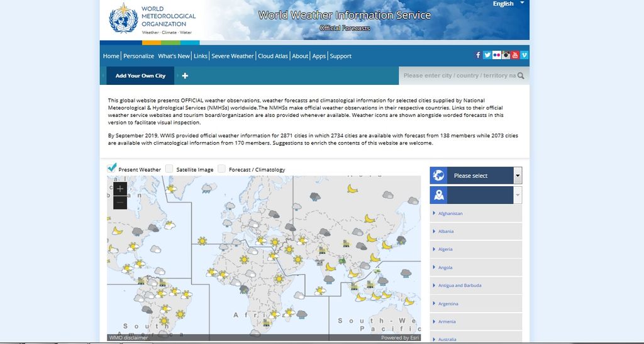Open the Twitter social icon
Screen dimensions: 644x344
coord(487,55)
